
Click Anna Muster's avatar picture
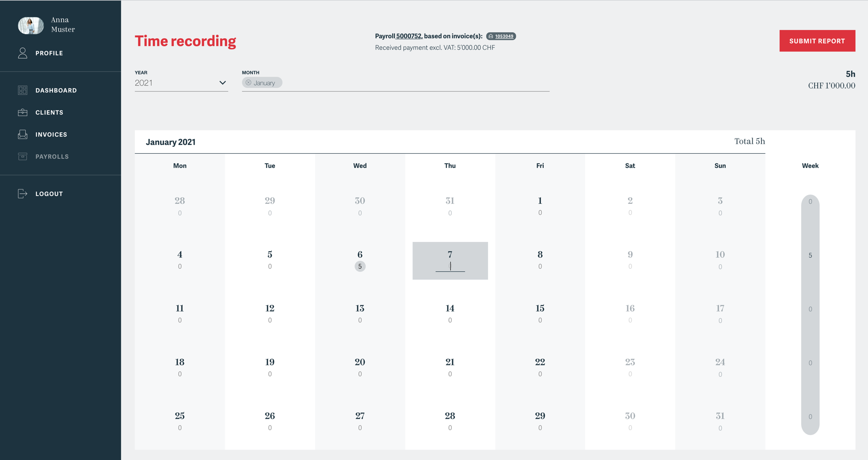click(31, 25)
